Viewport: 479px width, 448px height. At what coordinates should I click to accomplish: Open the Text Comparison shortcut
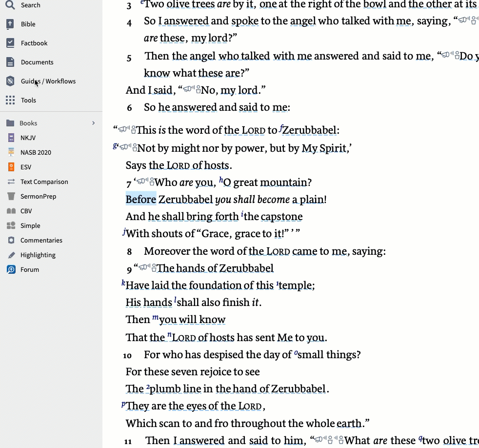pyautogui.click(x=44, y=182)
